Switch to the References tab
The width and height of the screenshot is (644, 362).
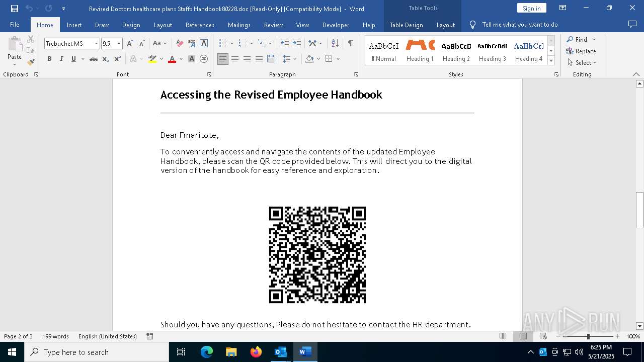pyautogui.click(x=200, y=25)
